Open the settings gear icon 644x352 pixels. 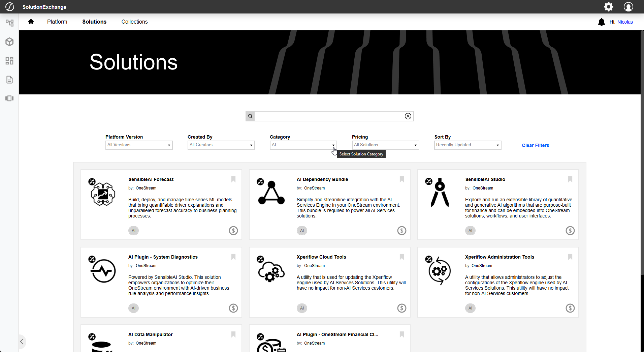[608, 7]
